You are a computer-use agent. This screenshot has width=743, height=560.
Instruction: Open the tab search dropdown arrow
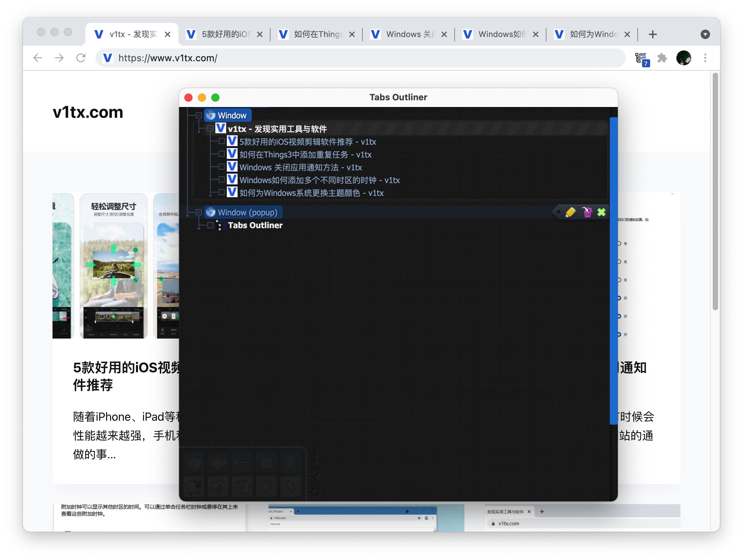(705, 34)
